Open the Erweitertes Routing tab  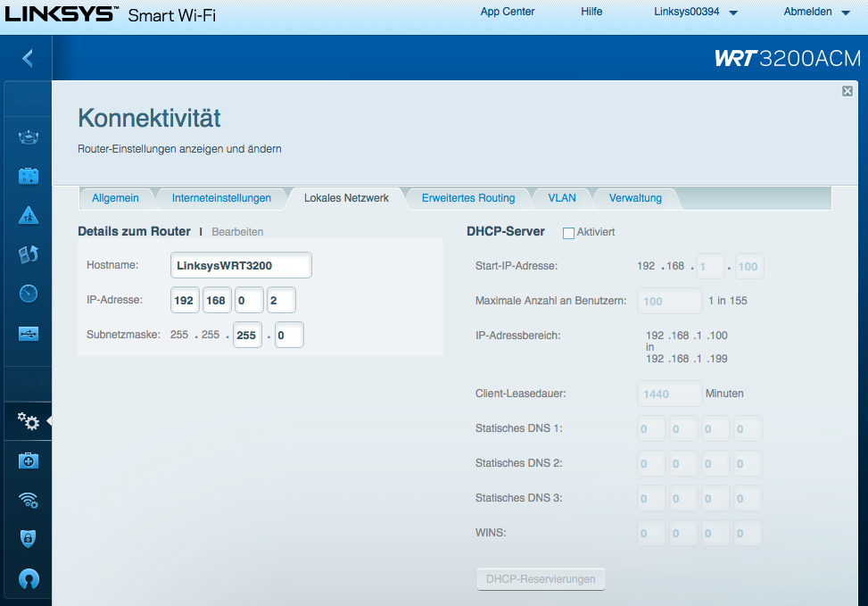(x=468, y=198)
